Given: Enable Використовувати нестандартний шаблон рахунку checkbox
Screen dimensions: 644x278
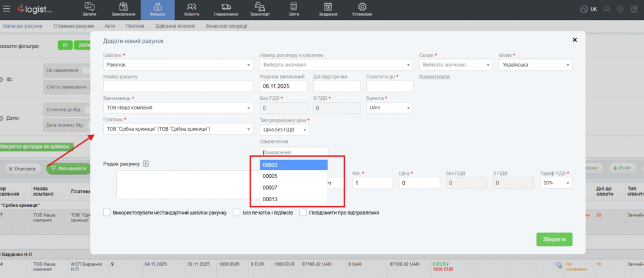Looking at the screenshot, I should pos(107,213).
